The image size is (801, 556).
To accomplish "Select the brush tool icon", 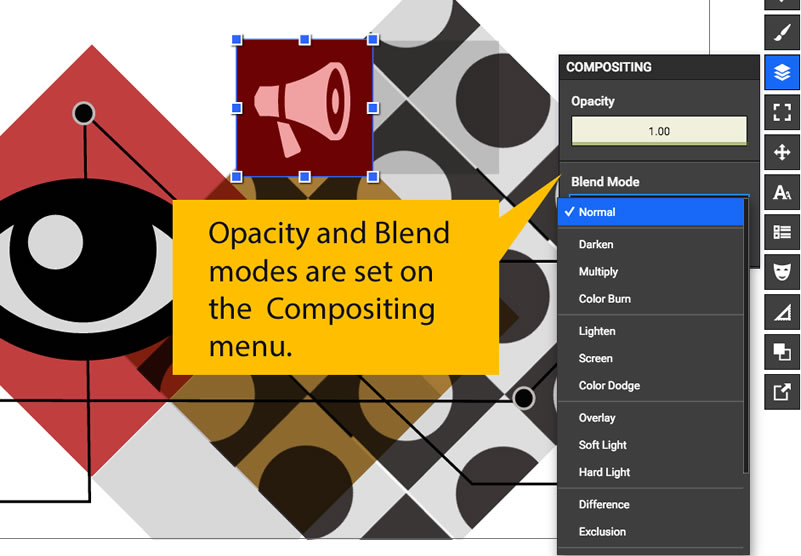I will click(x=781, y=33).
